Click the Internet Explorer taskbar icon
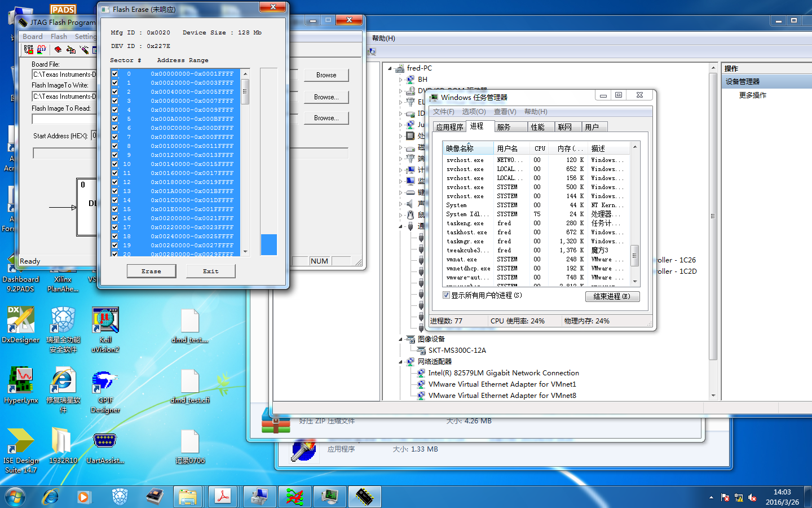This screenshot has width=812, height=508. click(50, 497)
